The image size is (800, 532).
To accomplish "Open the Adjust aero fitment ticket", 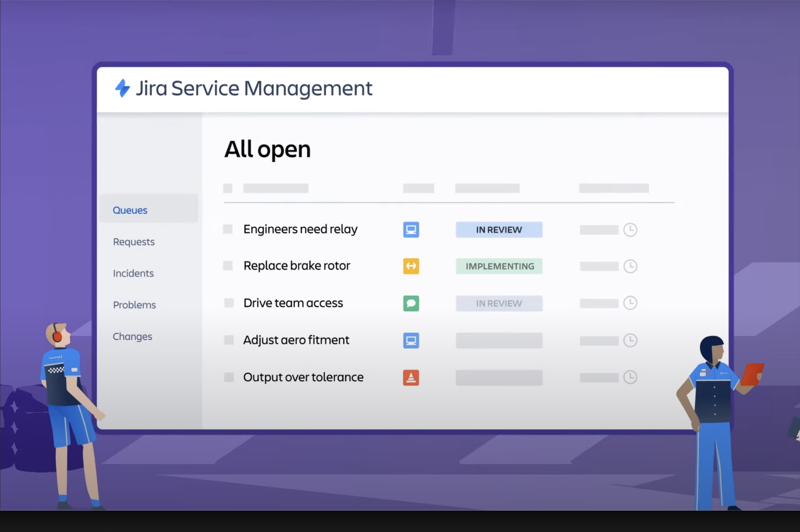I will coord(296,340).
